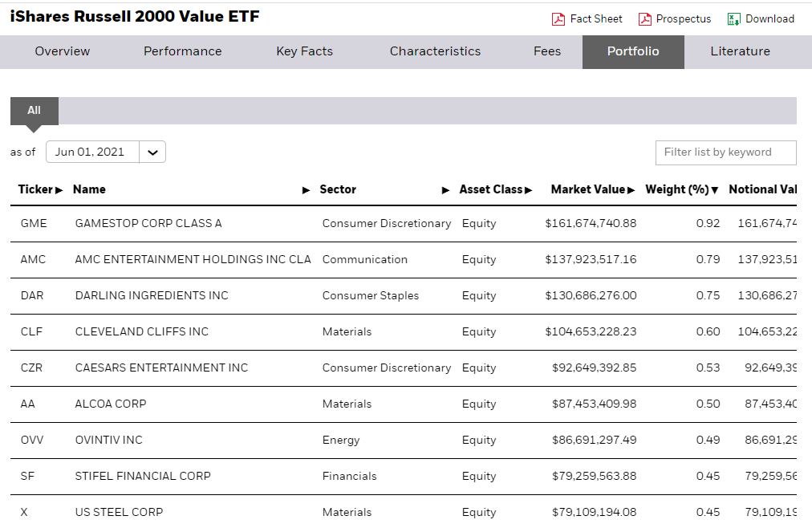
Task: Click the Asset Class column header
Action: click(490, 189)
